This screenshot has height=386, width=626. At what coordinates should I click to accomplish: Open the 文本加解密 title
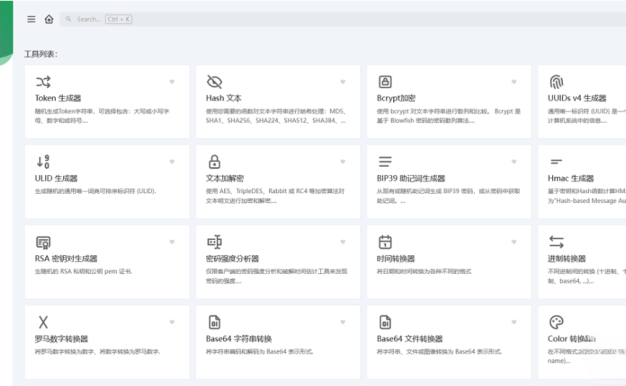[x=225, y=178]
